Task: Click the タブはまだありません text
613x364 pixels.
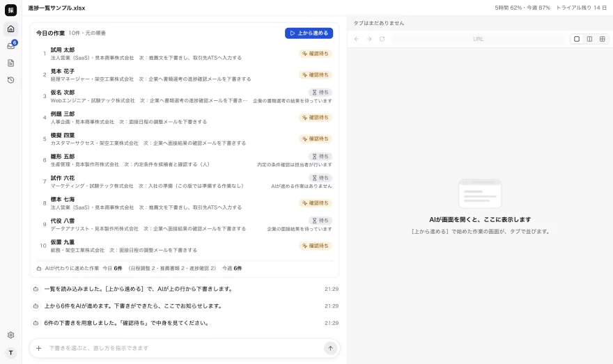Action: [379, 23]
